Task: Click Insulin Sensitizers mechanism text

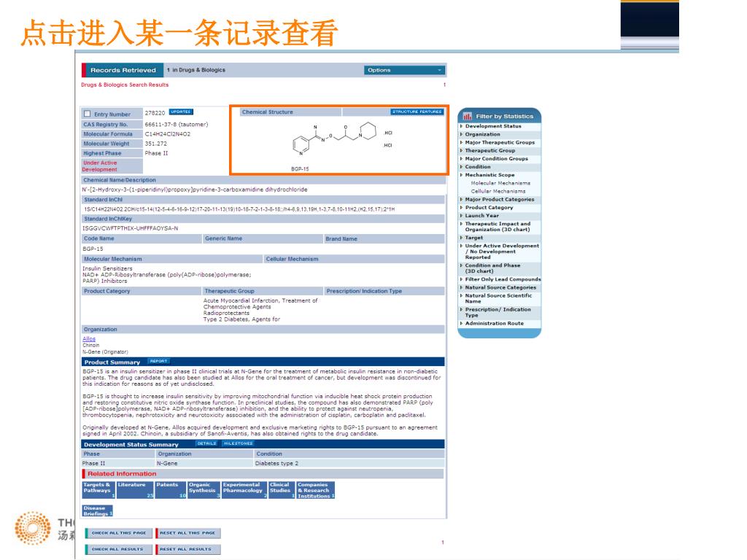Action: [x=108, y=268]
